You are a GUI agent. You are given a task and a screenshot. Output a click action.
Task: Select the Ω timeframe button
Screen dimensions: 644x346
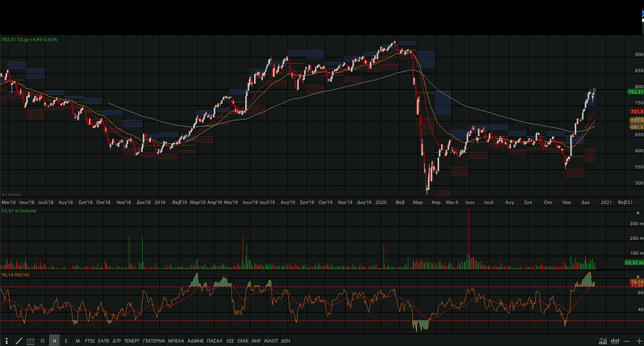click(42, 341)
